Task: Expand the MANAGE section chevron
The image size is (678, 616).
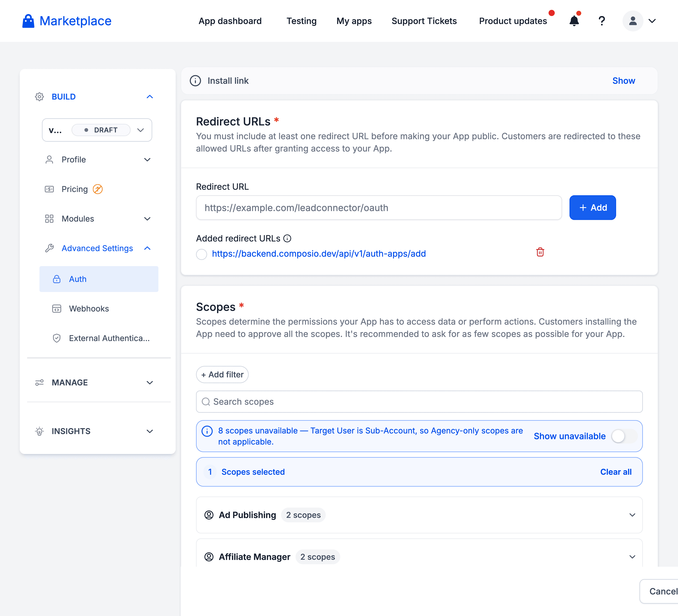Action: 150,383
